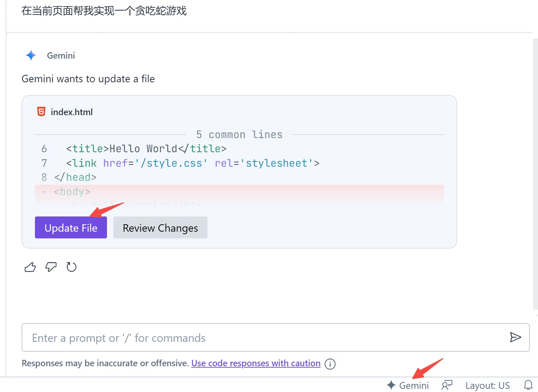Click code line 7 with stylesheet link

(239, 163)
